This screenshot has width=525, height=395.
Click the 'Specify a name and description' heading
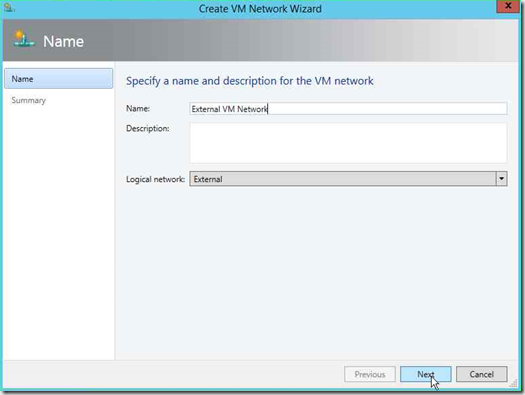[249, 81]
